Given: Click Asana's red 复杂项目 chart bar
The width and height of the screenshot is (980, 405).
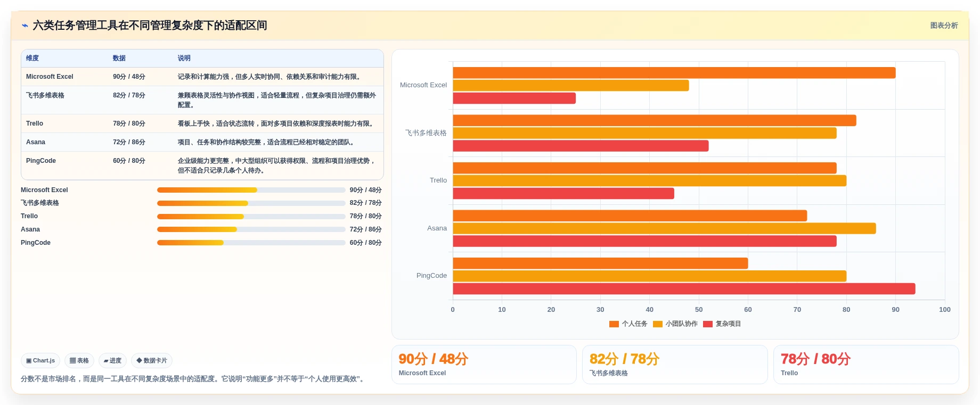Looking at the screenshot, I should [645, 241].
